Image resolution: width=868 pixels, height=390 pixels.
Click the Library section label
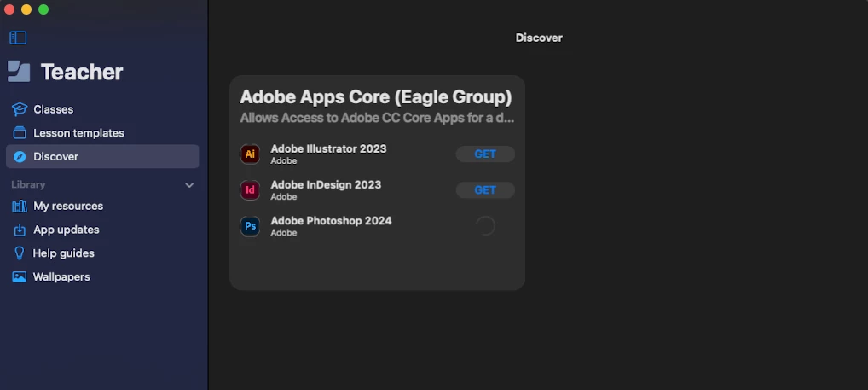coord(28,184)
